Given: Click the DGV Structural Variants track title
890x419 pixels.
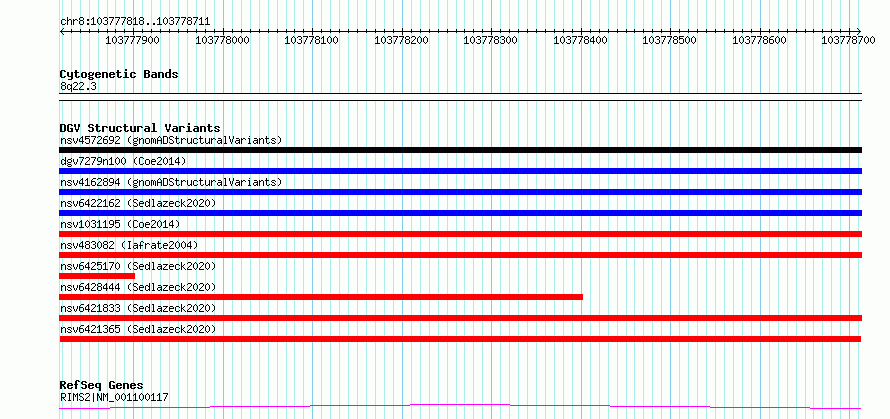Looking at the screenshot, I should point(140,128).
